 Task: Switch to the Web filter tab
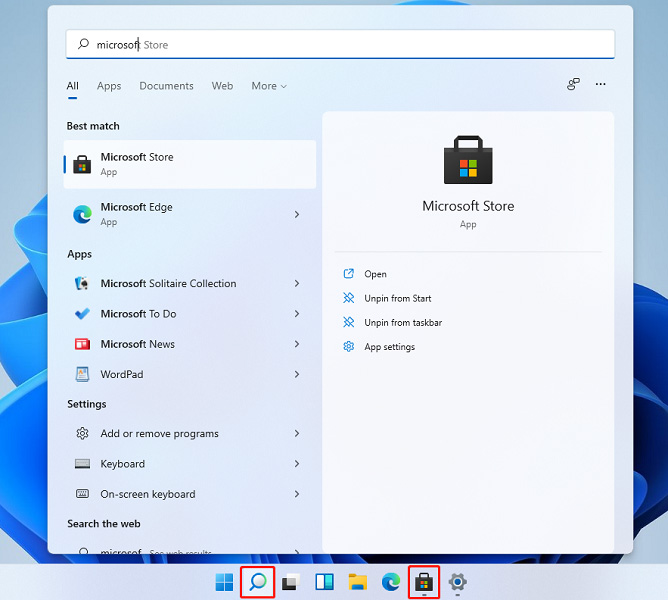pyautogui.click(x=222, y=86)
